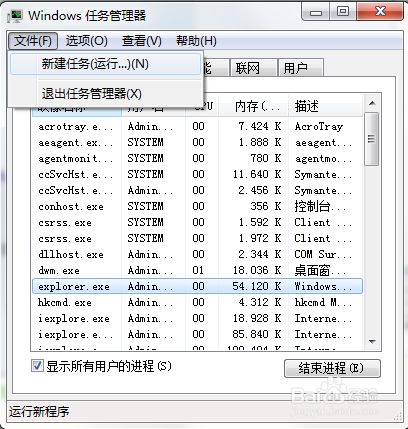Screen dimensions: 408x429
Task: Select the dwm.exe process row
Action: coord(197,270)
